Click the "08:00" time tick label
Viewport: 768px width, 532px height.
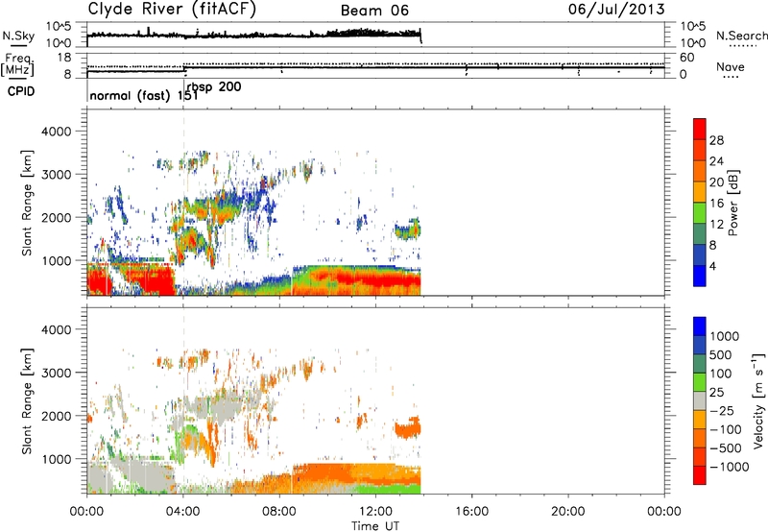279,512
